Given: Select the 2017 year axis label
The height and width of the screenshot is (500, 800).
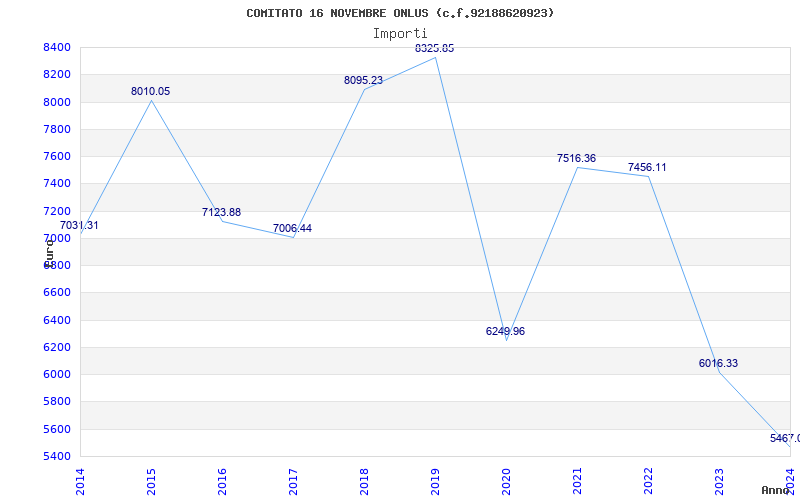Looking at the screenshot, I should (293, 482).
